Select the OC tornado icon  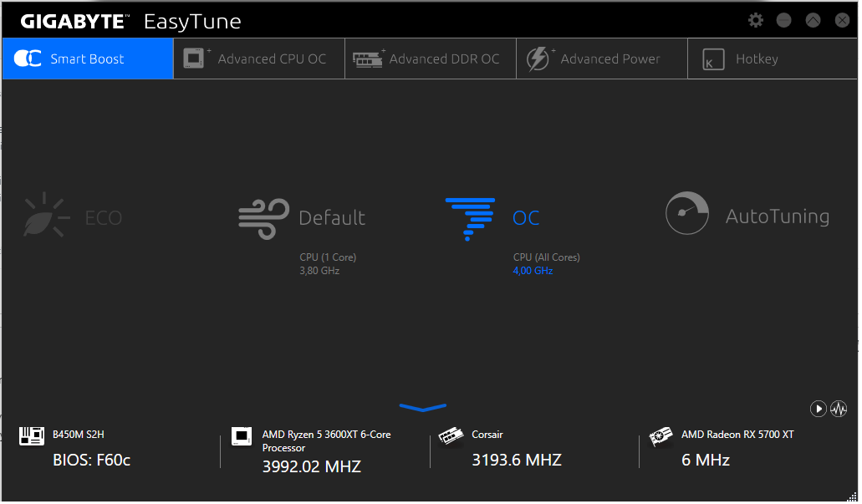point(470,219)
